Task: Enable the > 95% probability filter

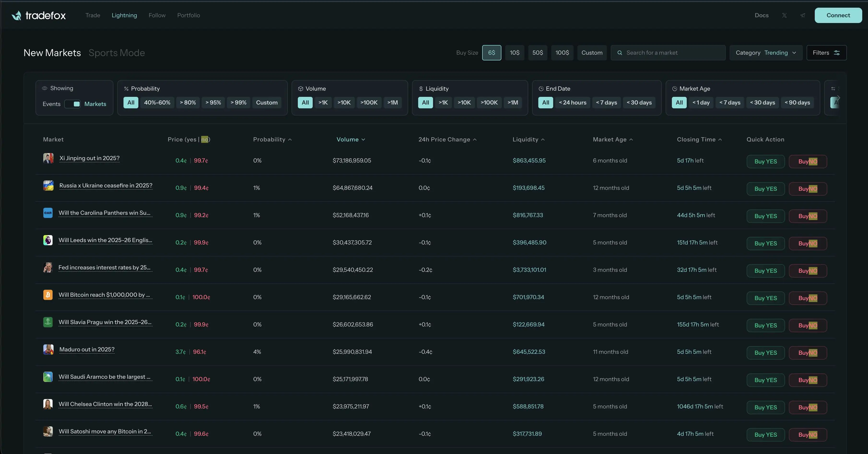Action: click(x=213, y=103)
